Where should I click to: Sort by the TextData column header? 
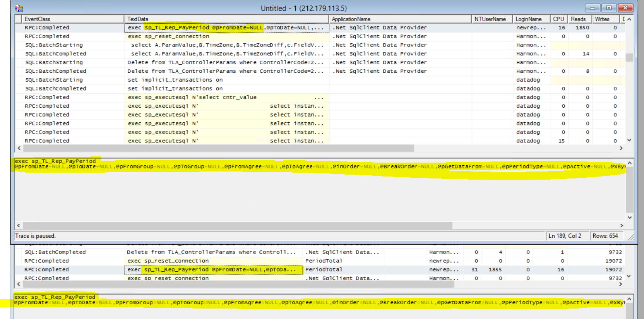pyautogui.click(x=226, y=19)
